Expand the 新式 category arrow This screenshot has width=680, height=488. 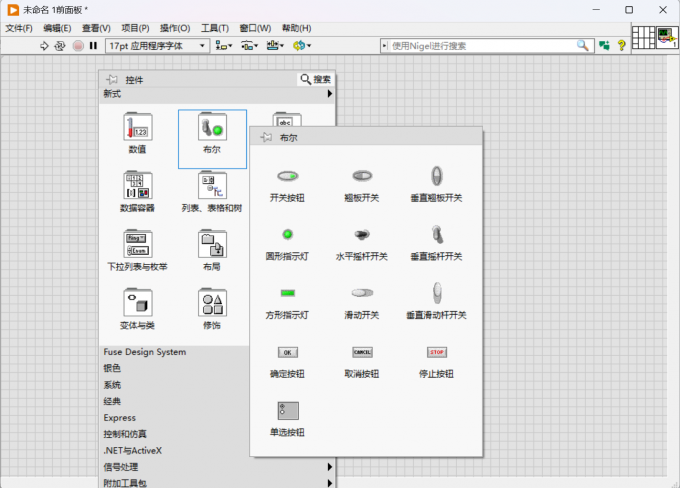330,94
